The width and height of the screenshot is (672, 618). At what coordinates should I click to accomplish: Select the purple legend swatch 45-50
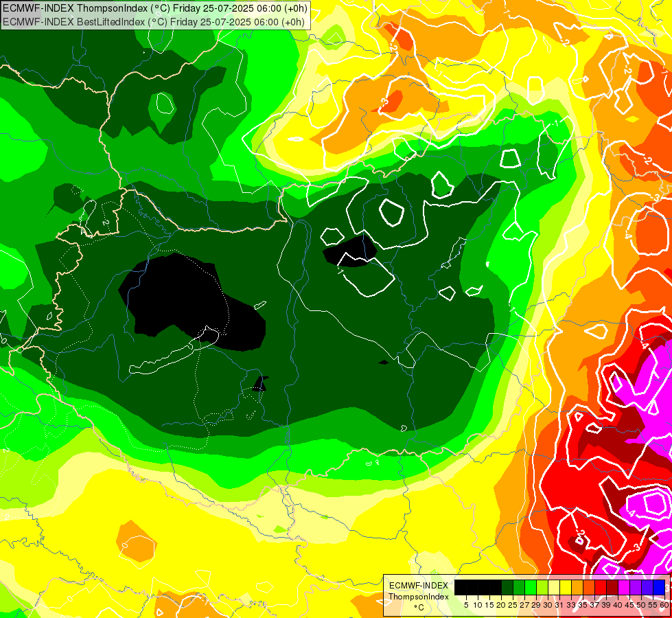[x=636, y=588]
